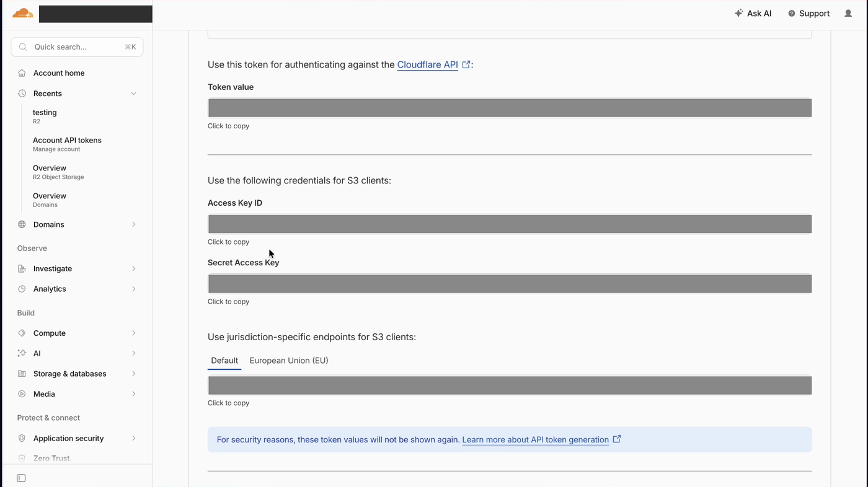This screenshot has height=487, width=868.
Task: Click the API token generation external link icon
Action: pos(617,439)
